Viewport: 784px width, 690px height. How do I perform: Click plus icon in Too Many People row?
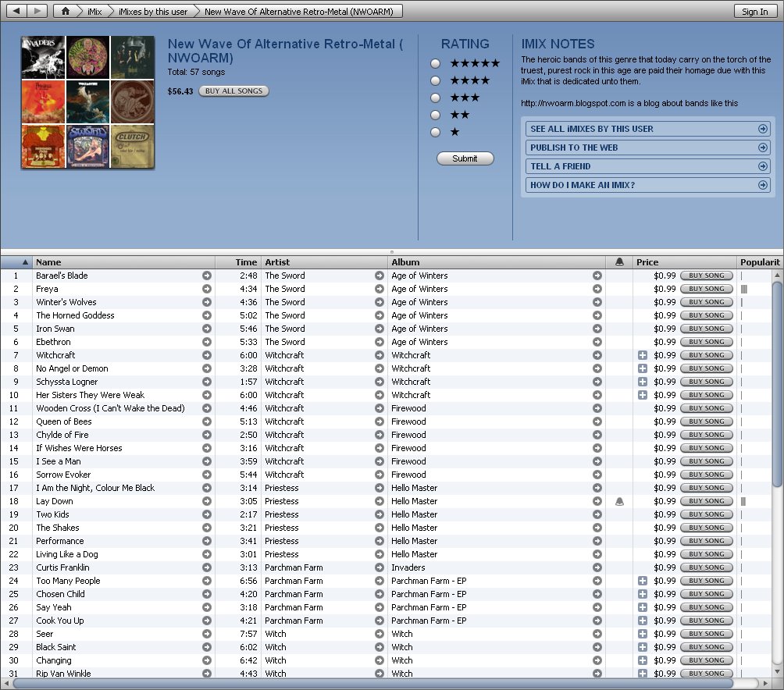(643, 581)
